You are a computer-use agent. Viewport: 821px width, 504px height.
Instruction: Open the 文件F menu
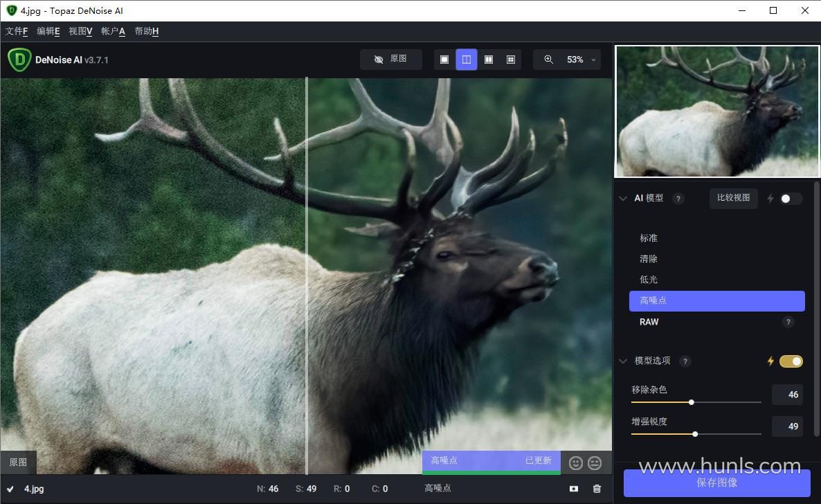[x=17, y=31]
